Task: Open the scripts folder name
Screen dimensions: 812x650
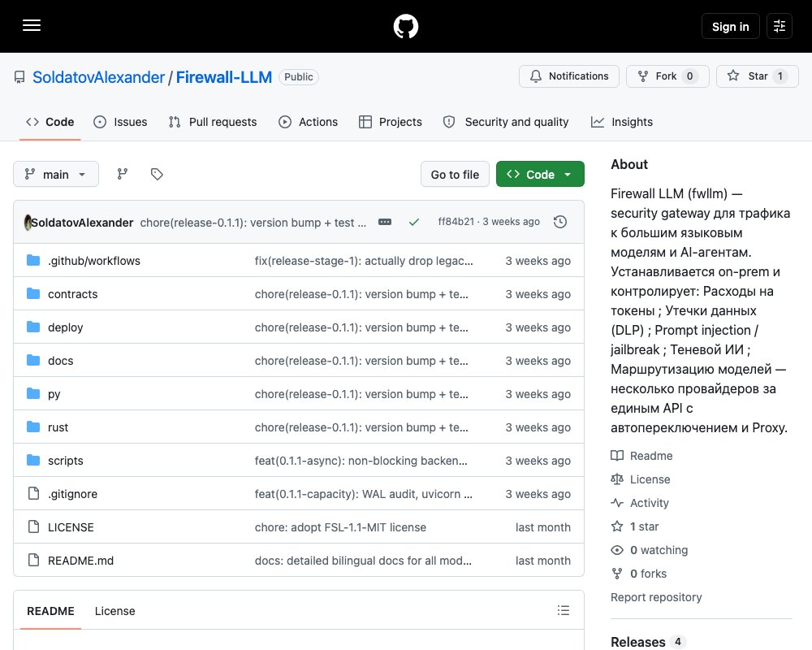Action: point(65,461)
